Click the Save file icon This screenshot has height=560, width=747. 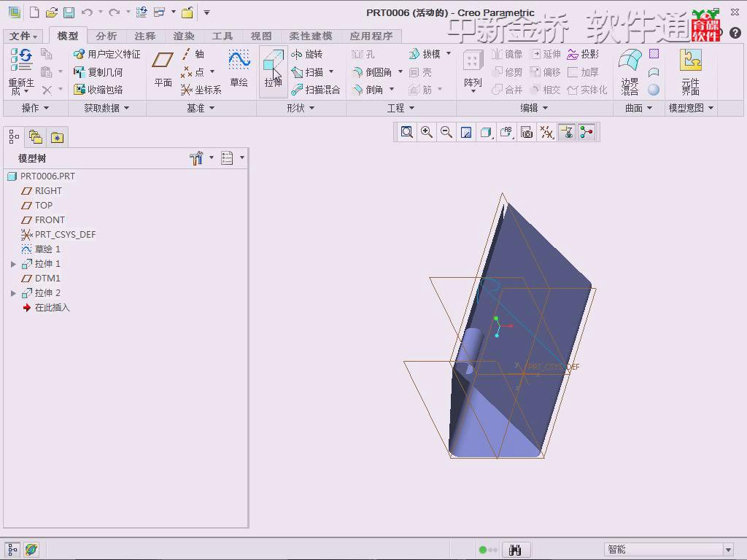pyautogui.click(x=69, y=13)
